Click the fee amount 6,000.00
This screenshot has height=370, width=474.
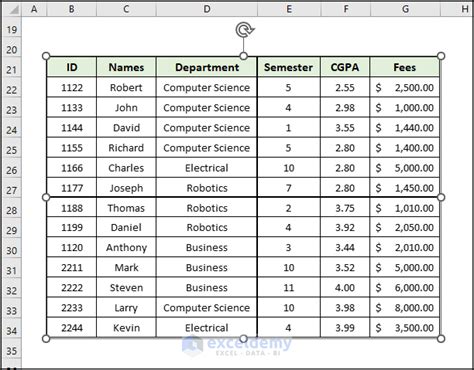pos(414,288)
